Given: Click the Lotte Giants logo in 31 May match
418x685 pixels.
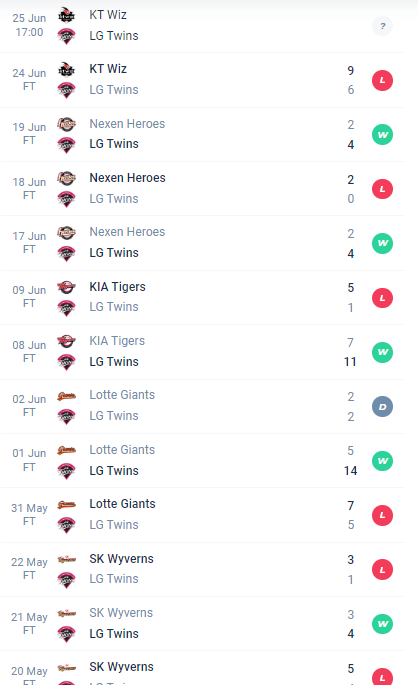Looking at the screenshot, I should coord(66,505).
